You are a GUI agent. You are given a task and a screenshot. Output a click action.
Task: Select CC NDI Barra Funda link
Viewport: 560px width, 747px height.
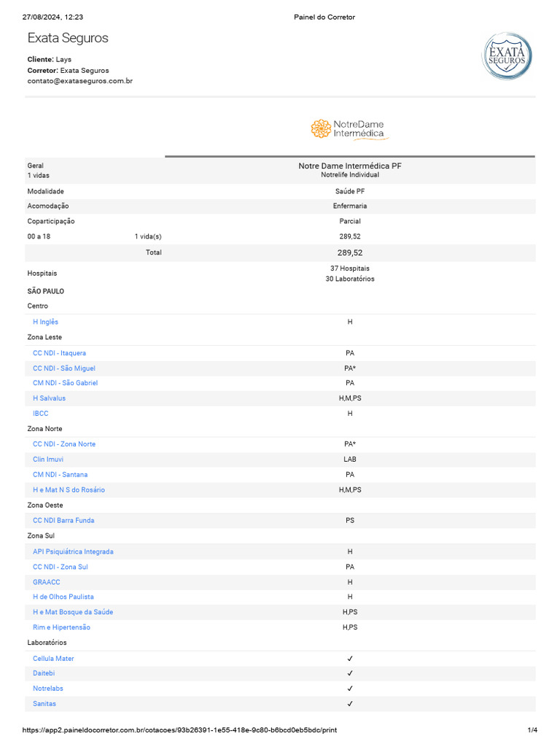pos(63,521)
